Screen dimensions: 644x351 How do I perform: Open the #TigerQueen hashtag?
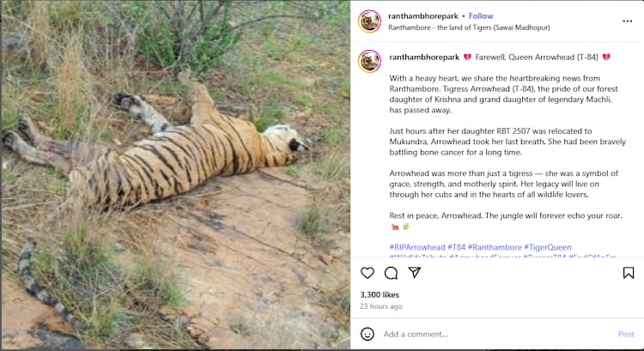coord(551,247)
